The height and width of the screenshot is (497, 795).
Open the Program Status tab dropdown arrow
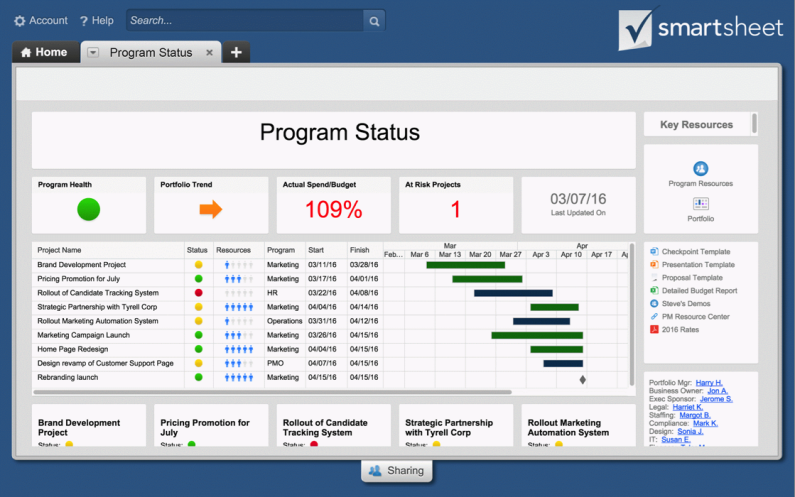(93, 53)
